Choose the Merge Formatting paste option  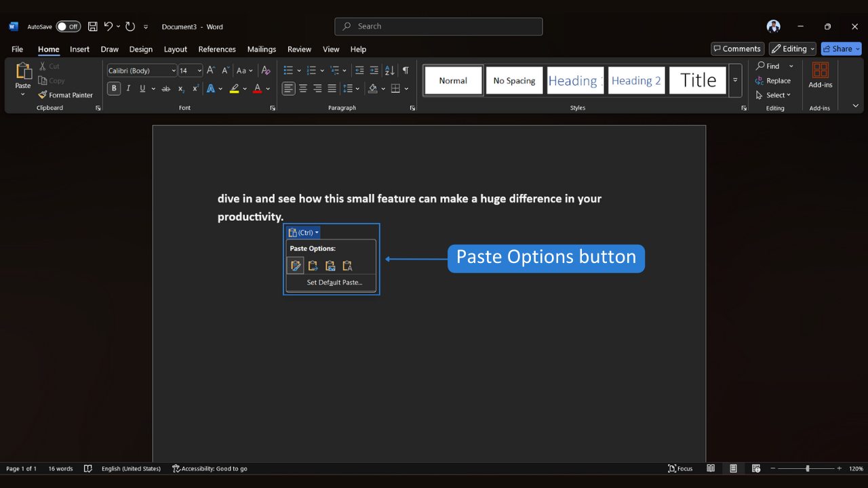click(313, 265)
